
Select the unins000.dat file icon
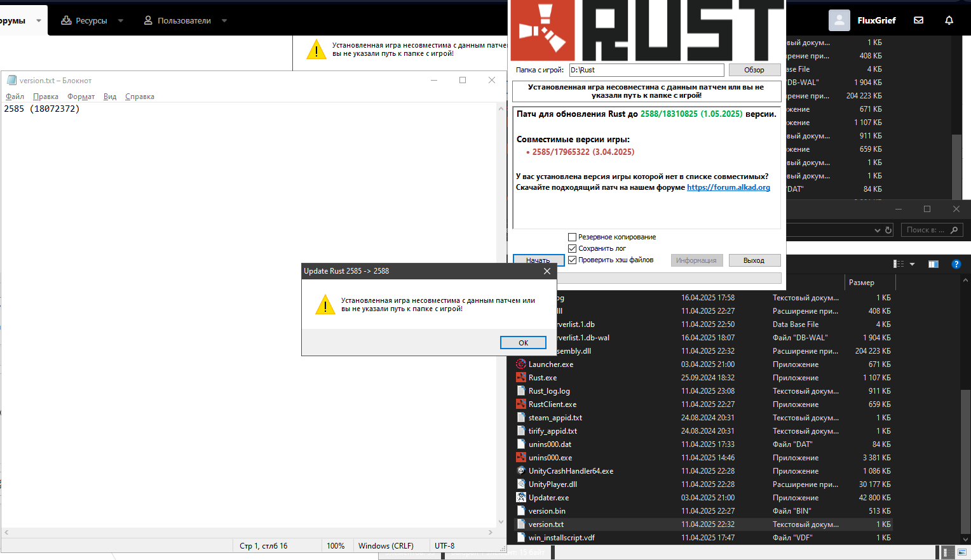(521, 444)
